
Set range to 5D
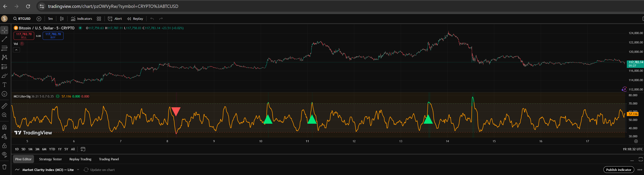coord(23,149)
